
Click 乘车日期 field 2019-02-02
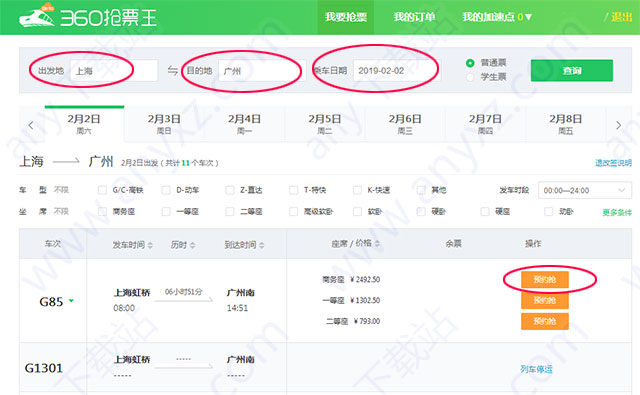[397, 71]
